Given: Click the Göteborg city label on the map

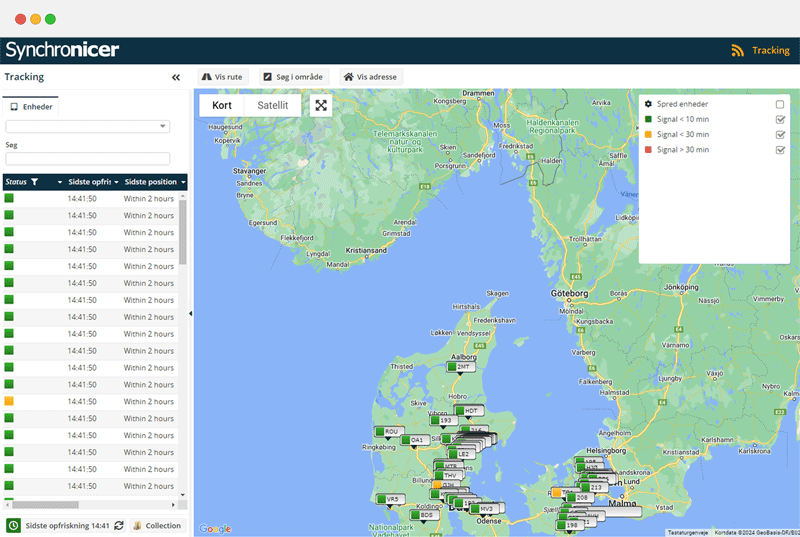Looking at the screenshot, I should pyautogui.click(x=569, y=293).
